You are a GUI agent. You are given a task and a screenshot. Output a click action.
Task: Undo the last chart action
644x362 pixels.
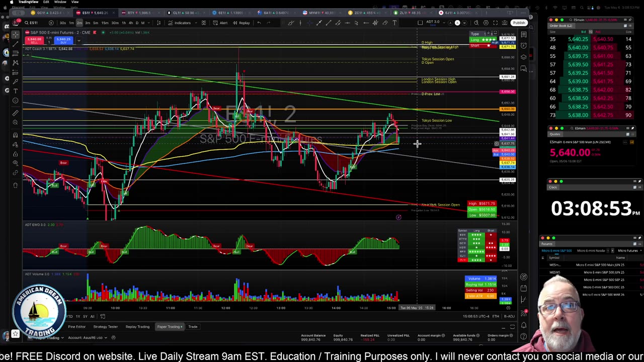(x=259, y=23)
